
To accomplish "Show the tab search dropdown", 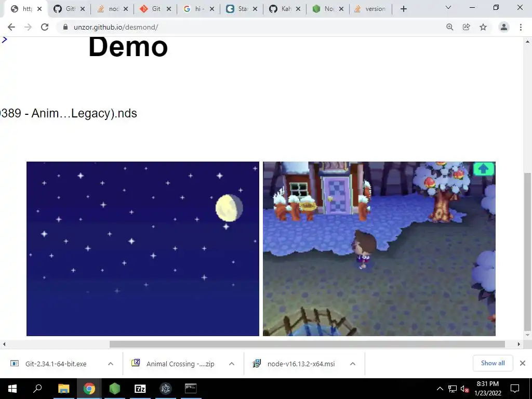I will [x=448, y=7].
